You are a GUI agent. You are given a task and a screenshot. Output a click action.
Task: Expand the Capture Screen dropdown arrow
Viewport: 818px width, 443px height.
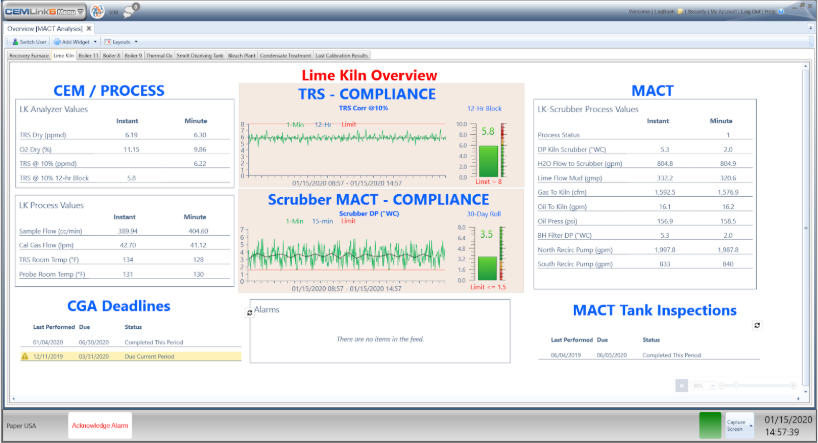[x=751, y=425]
